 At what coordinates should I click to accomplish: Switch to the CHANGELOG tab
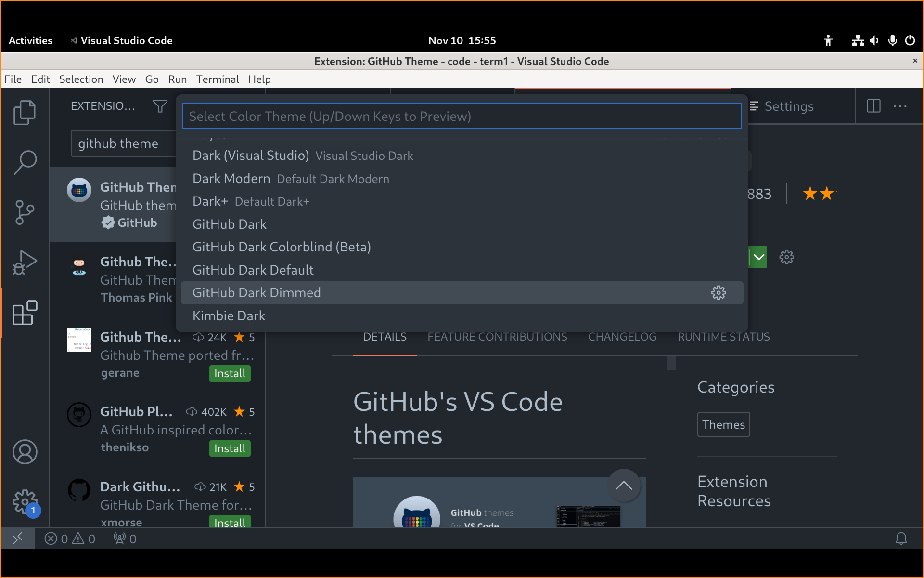tap(622, 337)
